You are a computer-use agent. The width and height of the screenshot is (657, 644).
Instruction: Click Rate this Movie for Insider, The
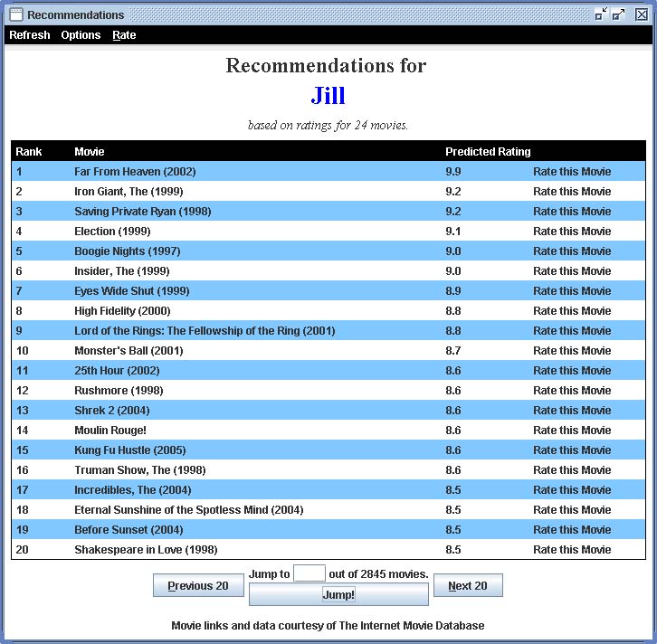tap(572, 271)
